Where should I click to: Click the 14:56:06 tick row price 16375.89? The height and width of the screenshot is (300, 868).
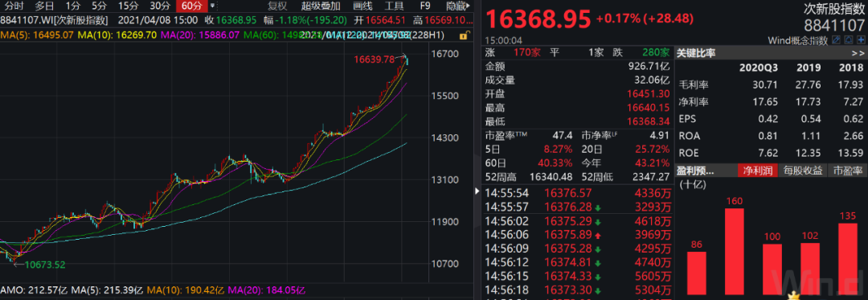pyautogui.click(x=568, y=234)
